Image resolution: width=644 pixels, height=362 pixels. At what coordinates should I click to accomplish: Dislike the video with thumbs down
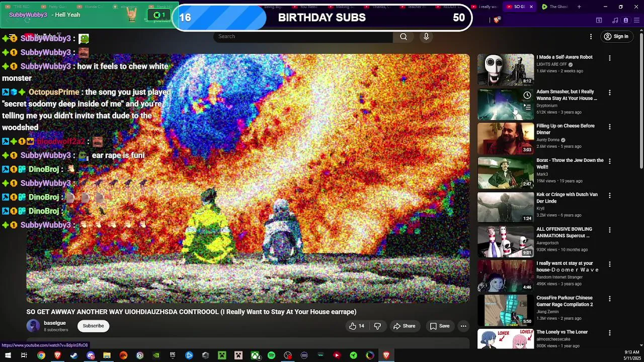[x=377, y=326]
